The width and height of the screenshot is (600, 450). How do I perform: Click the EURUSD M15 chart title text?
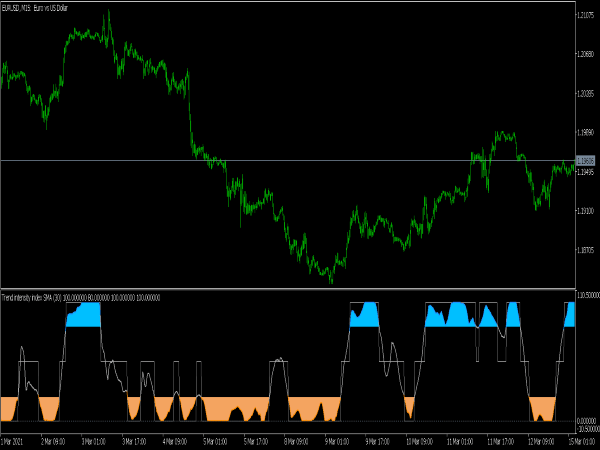pyautogui.click(x=35, y=8)
